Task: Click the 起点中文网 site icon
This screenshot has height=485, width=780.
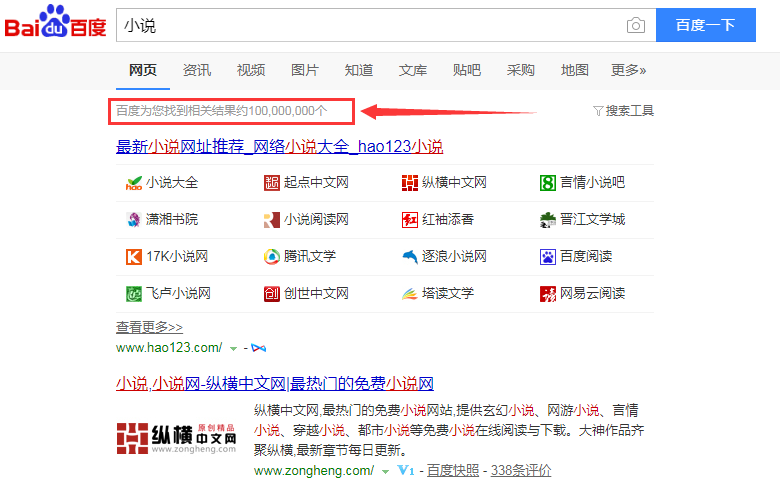Action: point(272,183)
